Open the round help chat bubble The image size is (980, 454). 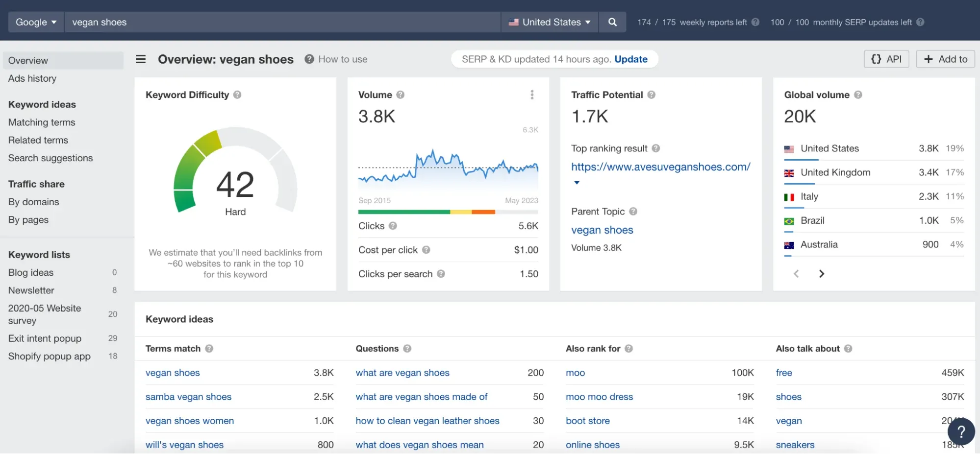pos(961,431)
